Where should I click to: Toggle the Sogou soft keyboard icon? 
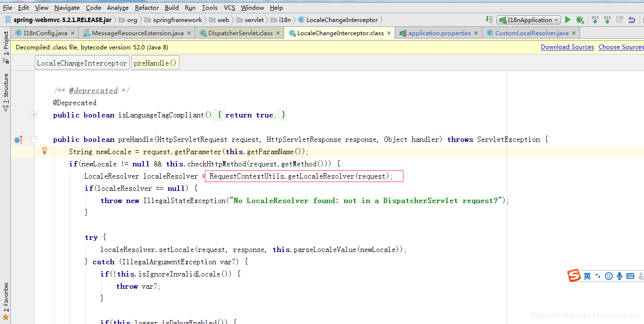click(630, 276)
